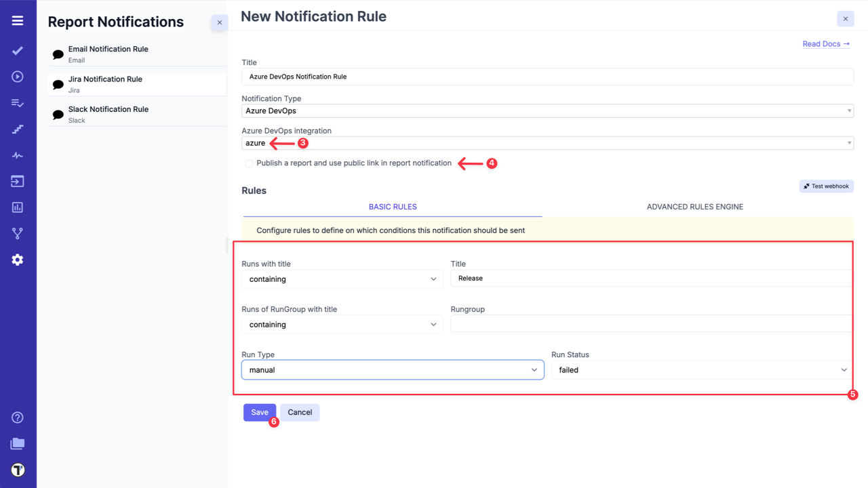This screenshot has height=488, width=868.
Task: Open the Pulse activity icon
Action: pyautogui.click(x=18, y=155)
